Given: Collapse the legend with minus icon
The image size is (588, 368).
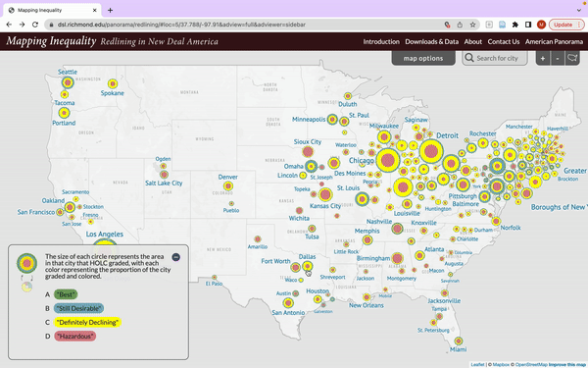Looking at the screenshot, I should 175,257.
